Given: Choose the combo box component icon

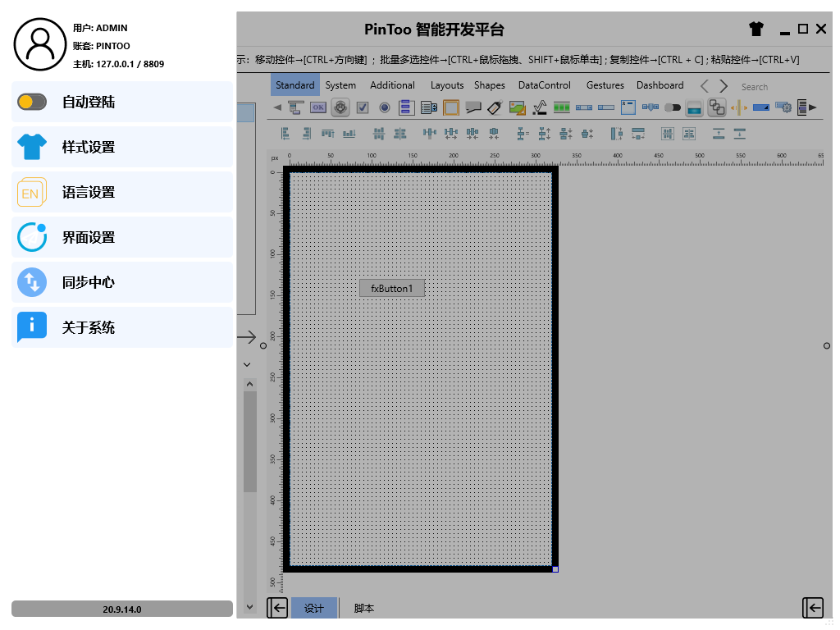Looking at the screenshot, I should click(x=429, y=107).
